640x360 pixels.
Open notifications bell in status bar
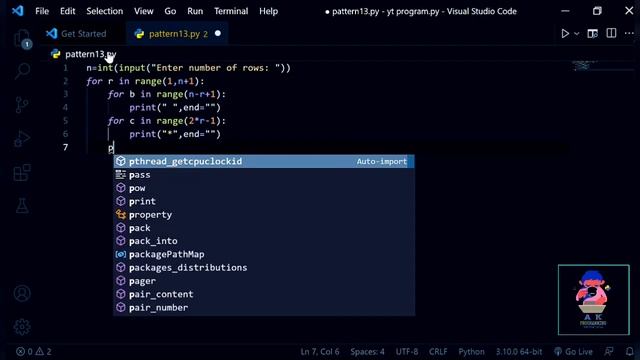[x=629, y=351]
